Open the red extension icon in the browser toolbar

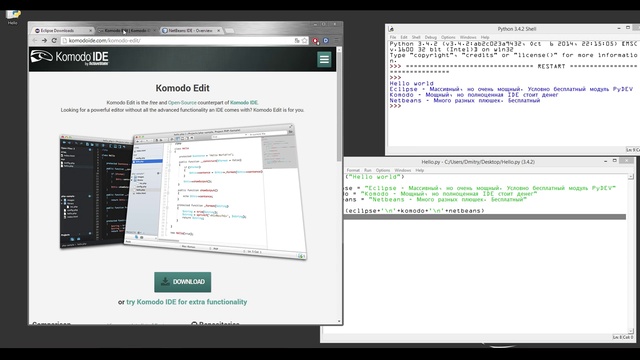pos(316,40)
